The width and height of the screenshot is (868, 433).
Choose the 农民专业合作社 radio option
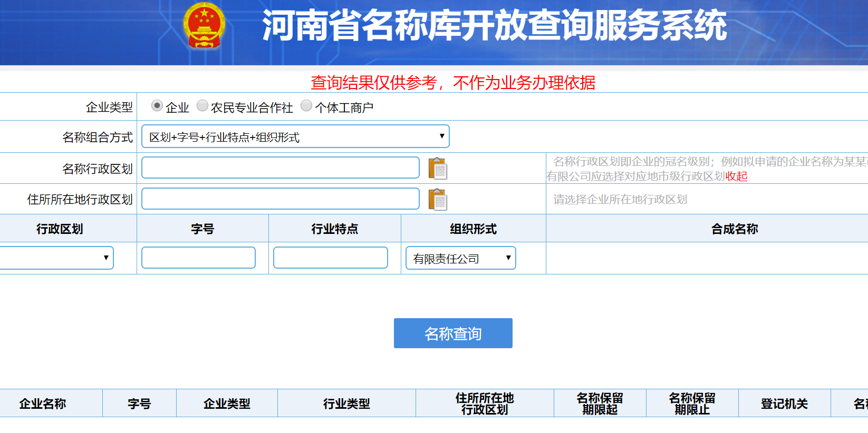click(202, 106)
